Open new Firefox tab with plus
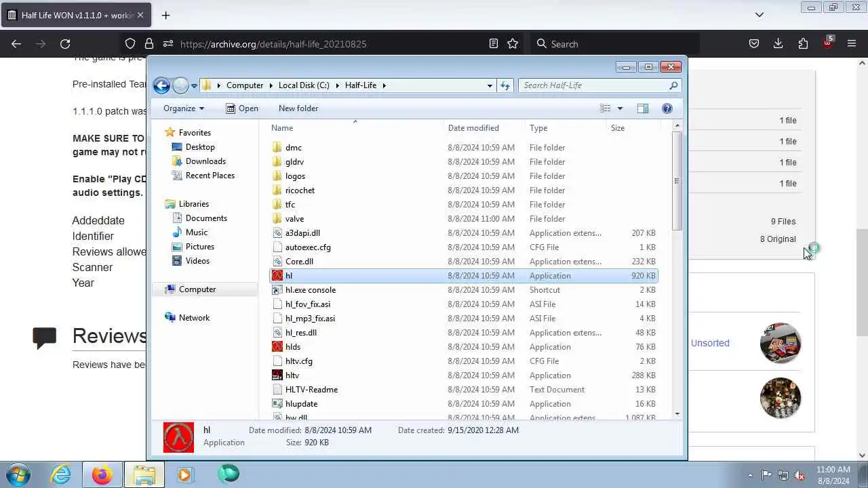Viewport: 868px width, 488px height. click(165, 15)
